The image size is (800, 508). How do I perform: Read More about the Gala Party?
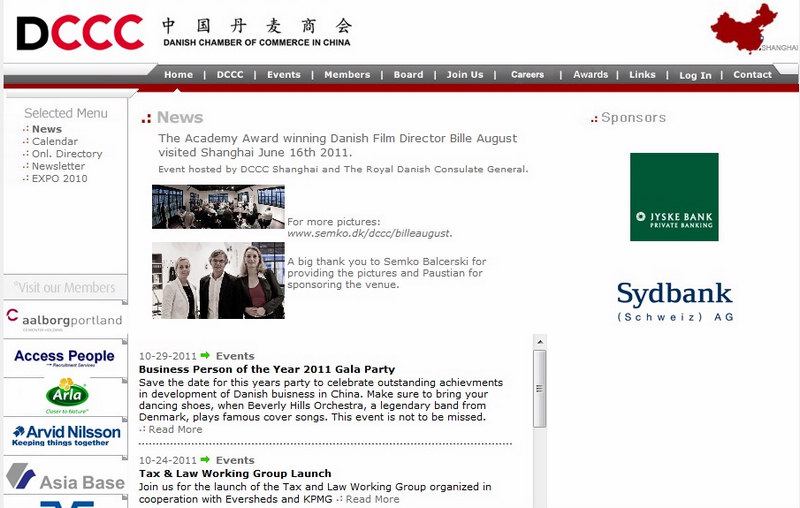175,429
